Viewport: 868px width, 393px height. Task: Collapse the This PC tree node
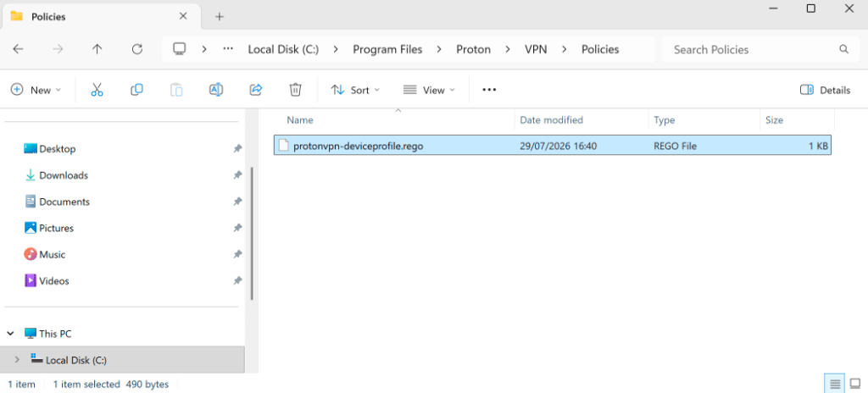coord(10,334)
